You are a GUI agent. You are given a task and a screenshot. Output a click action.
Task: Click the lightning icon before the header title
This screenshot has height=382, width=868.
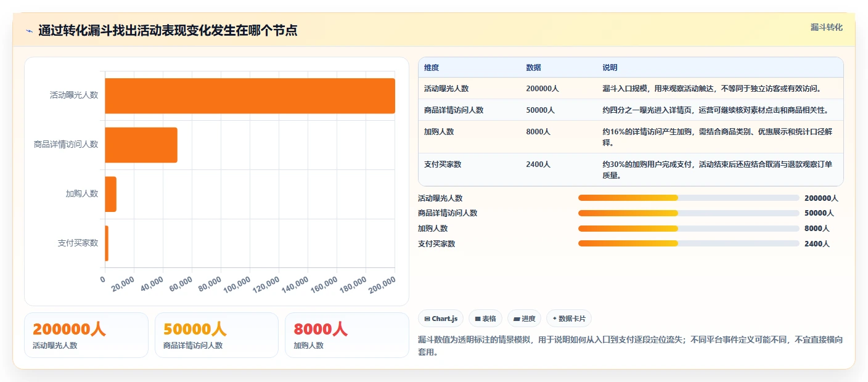pos(29,30)
